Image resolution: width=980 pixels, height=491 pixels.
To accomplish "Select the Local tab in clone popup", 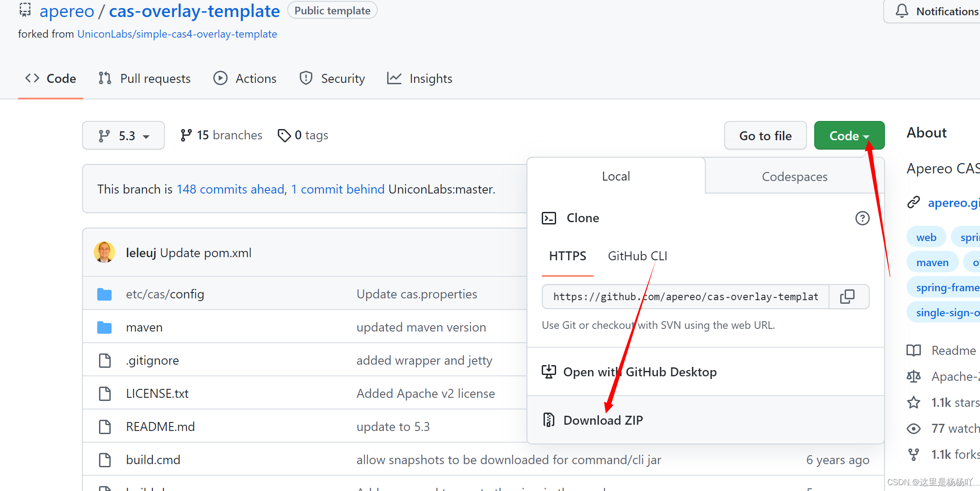I will [x=616, y=176].
